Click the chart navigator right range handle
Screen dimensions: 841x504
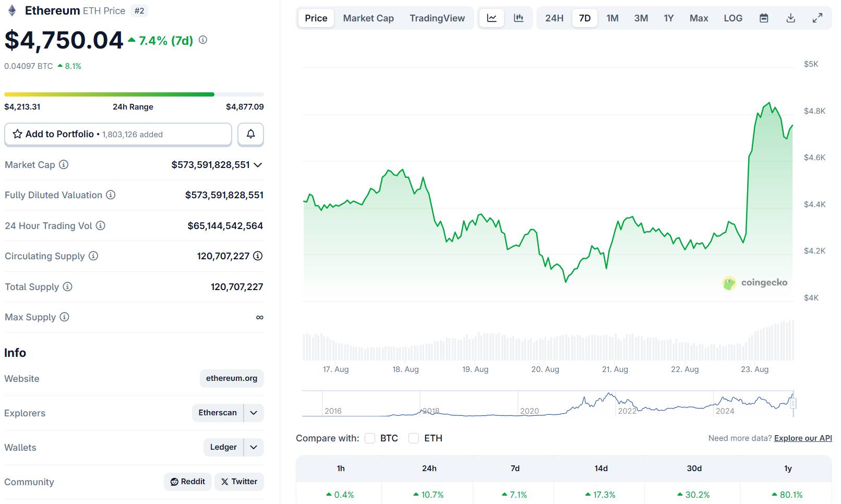793,403
